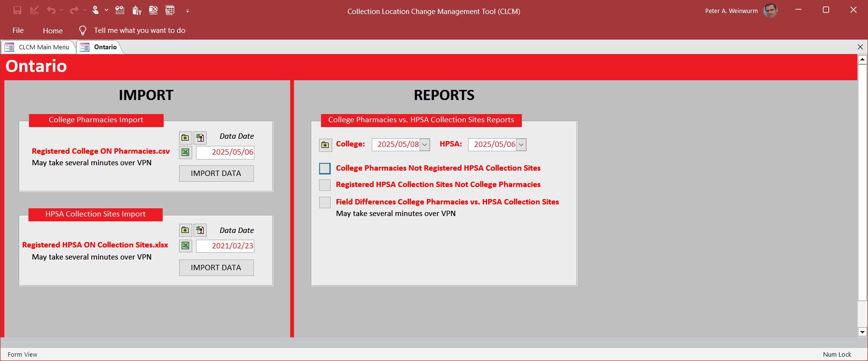This screenshot has height=361, width=868.
Task: Click the disabled design ruler-pencil icon
Action: click(34, 10)
